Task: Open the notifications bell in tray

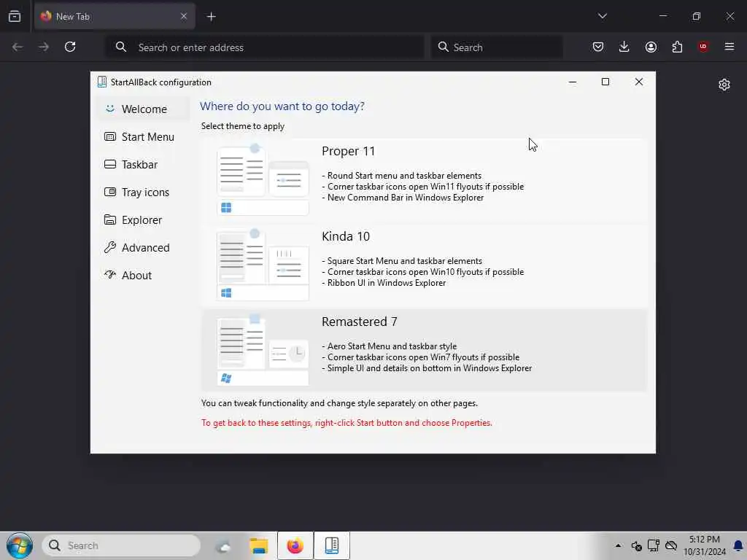Action: [738, 545]
